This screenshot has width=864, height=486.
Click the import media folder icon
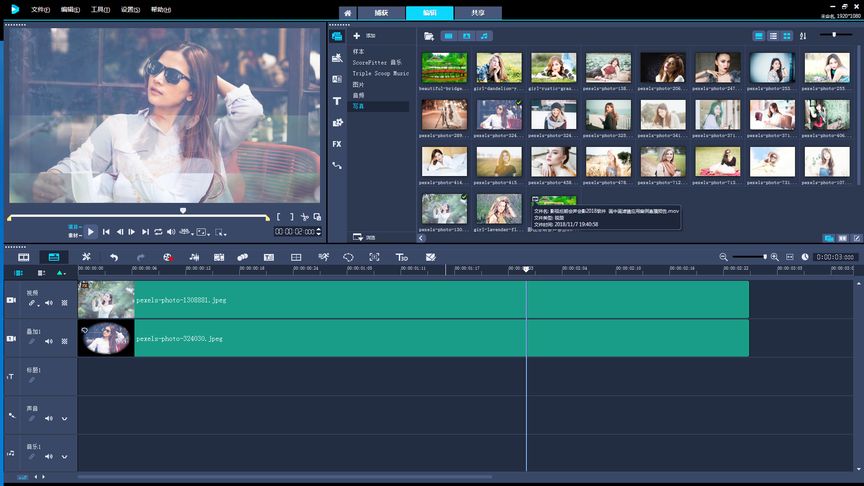[429, 36]
